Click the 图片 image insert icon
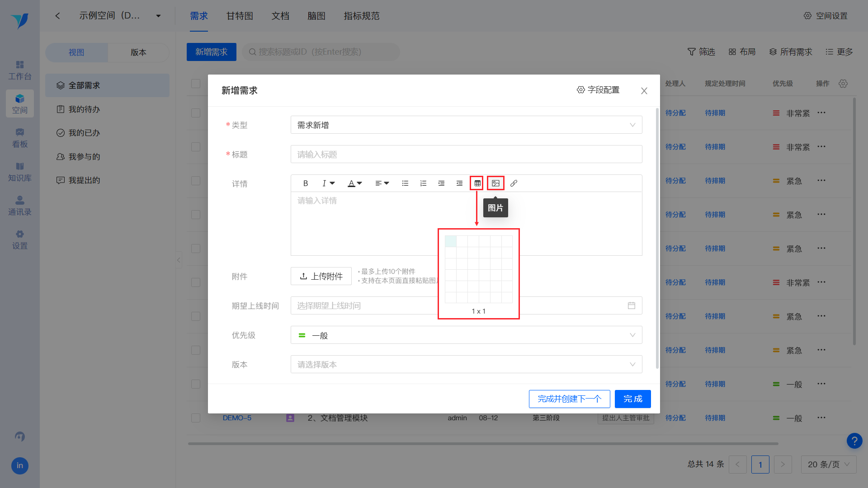 pyautogui.click(x=495, y=183)
